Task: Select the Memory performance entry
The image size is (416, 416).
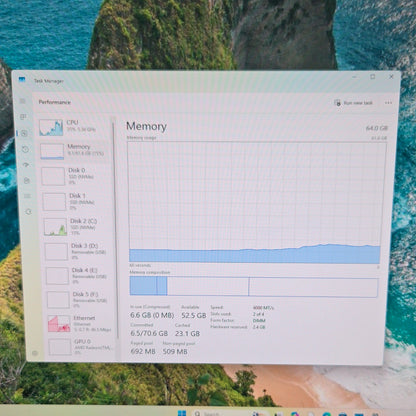Action: 75,151
